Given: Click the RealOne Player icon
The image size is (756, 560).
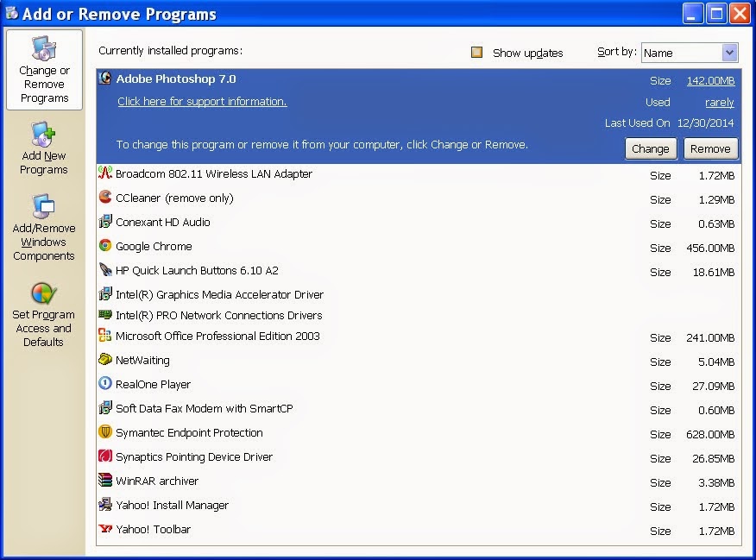Looking at the screenshot, I should click(105, 383).
